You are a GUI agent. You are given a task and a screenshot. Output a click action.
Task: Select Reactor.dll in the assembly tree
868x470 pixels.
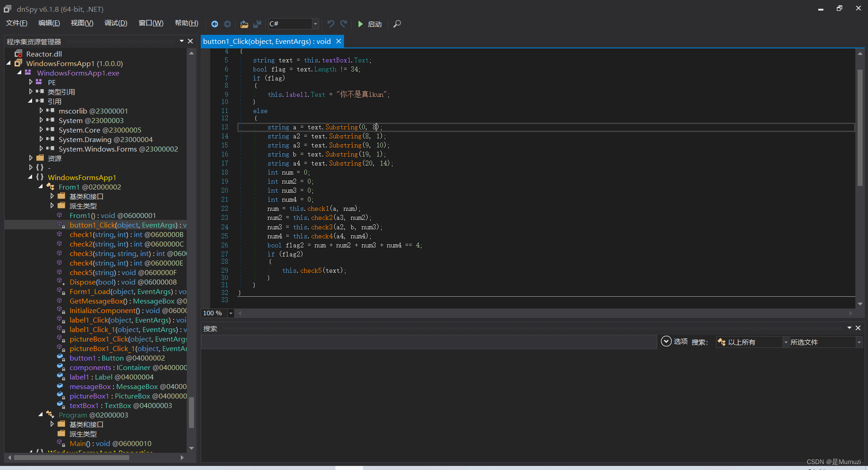(44, 54)
